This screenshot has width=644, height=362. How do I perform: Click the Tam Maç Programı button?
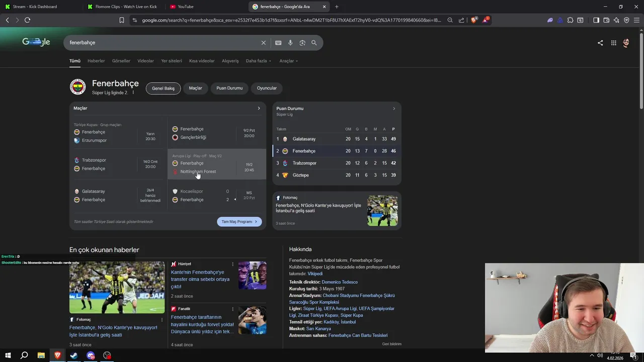(x=239, y=222)
